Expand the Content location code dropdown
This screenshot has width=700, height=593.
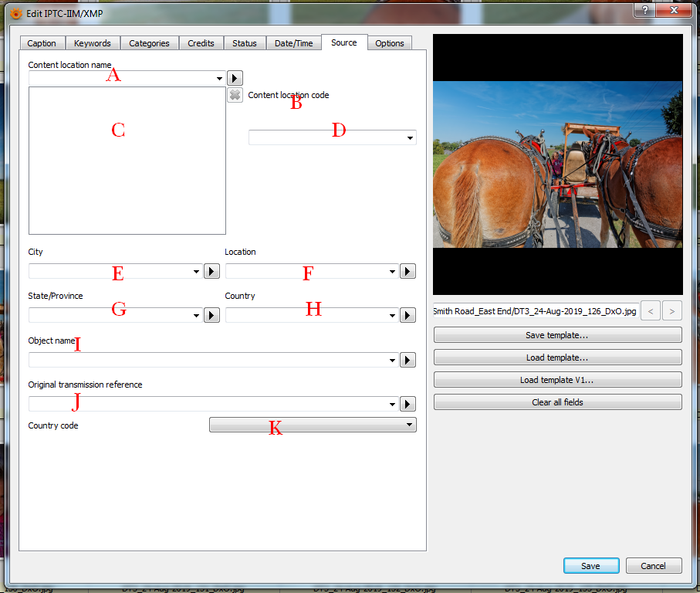coord(410,138)
